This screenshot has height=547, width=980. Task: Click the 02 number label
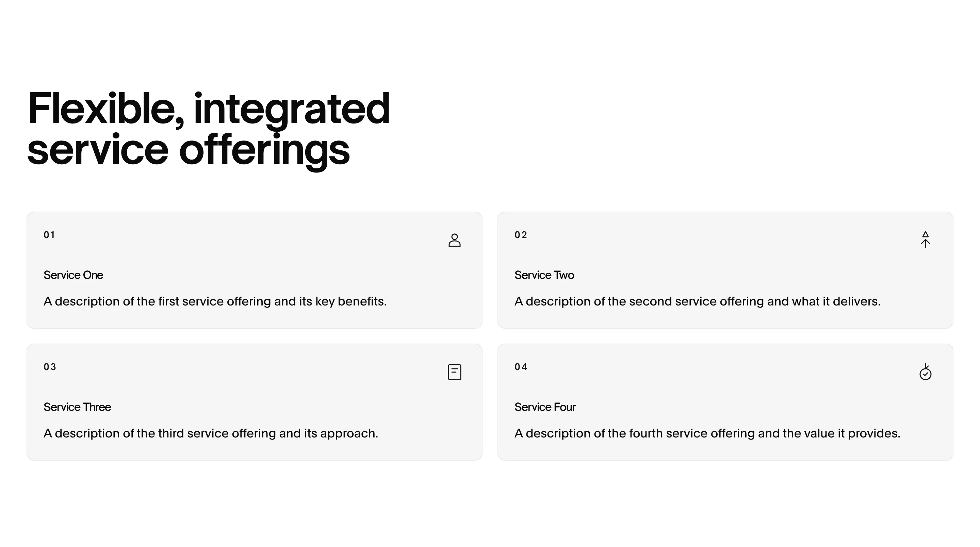tap(520, 235)
